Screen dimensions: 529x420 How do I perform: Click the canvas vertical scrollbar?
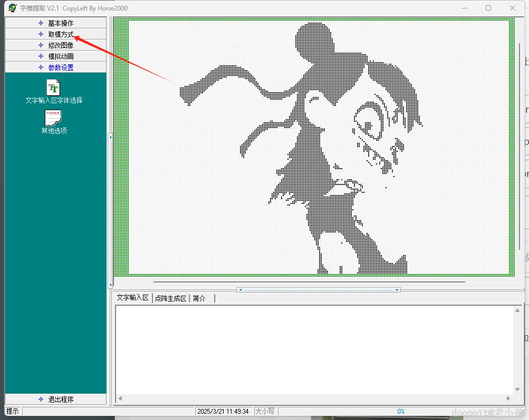point(520,146)
